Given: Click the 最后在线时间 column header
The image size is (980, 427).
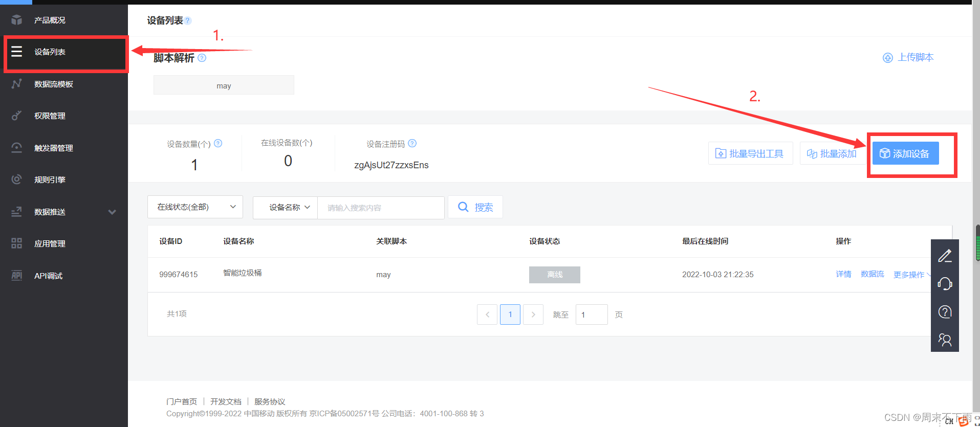Looking at the screenshot, I should 705,241.
